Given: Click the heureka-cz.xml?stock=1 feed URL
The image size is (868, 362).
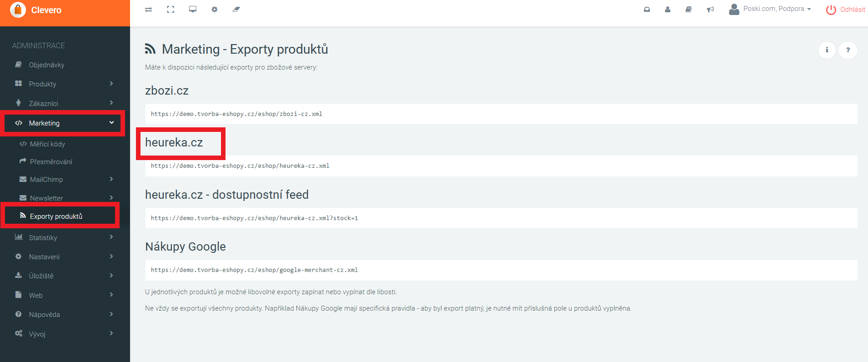Looking at the screenshot, I should (x=254, y=218).
